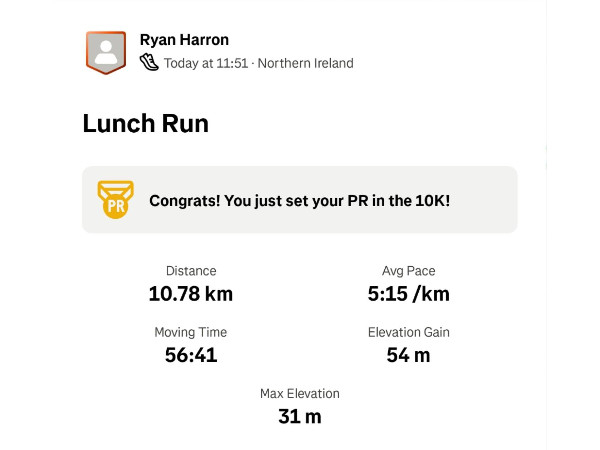Select the 10.78 km distance value

click(190, 294)
